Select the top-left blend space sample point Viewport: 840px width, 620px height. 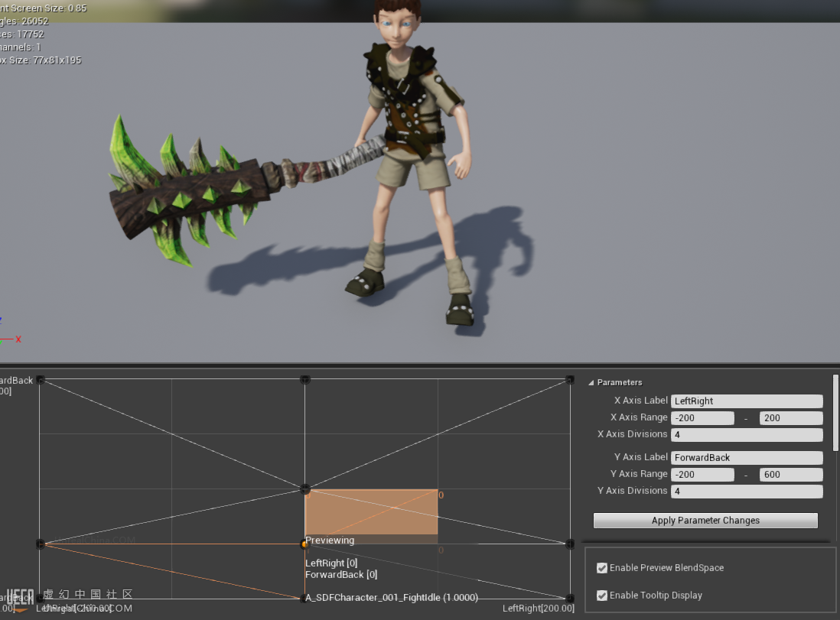[x=40, y=380]
